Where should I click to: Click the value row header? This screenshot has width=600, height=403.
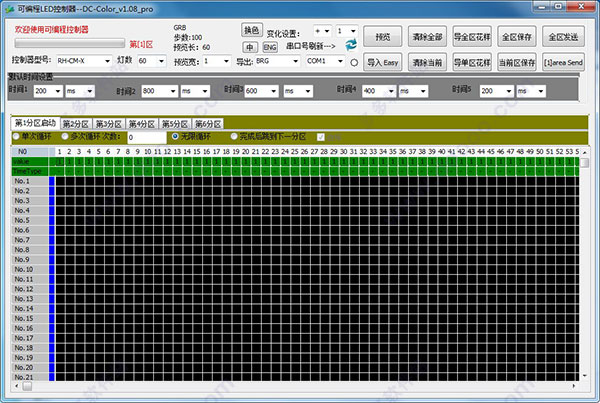pos(30,162)
